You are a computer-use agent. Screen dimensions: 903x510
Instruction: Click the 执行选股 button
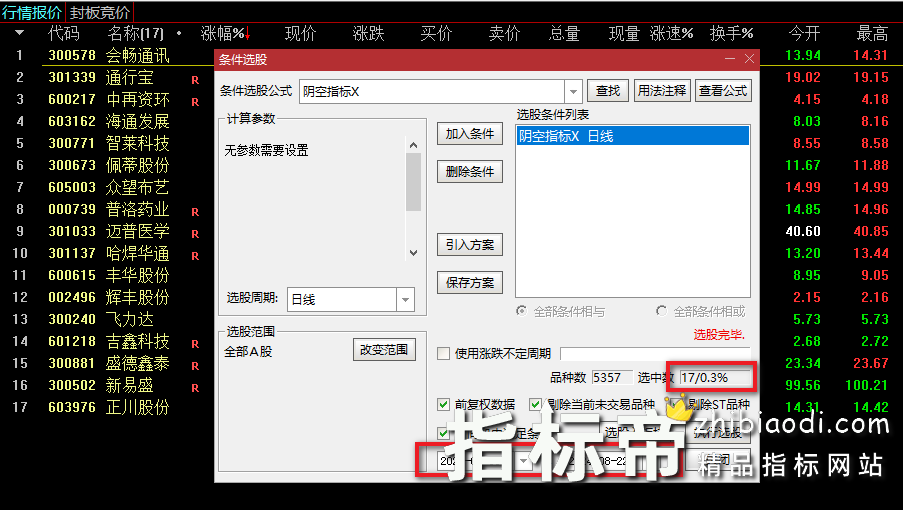718,432
